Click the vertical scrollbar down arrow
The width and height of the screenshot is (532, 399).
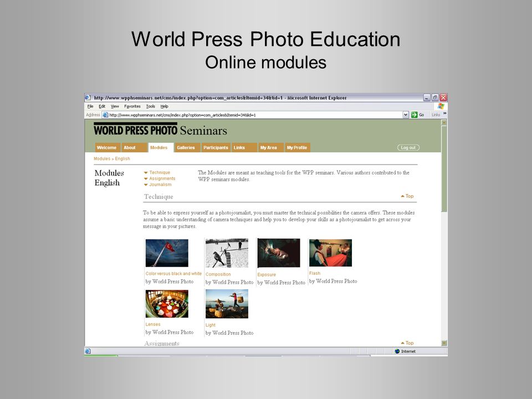[x=444, y=343]
